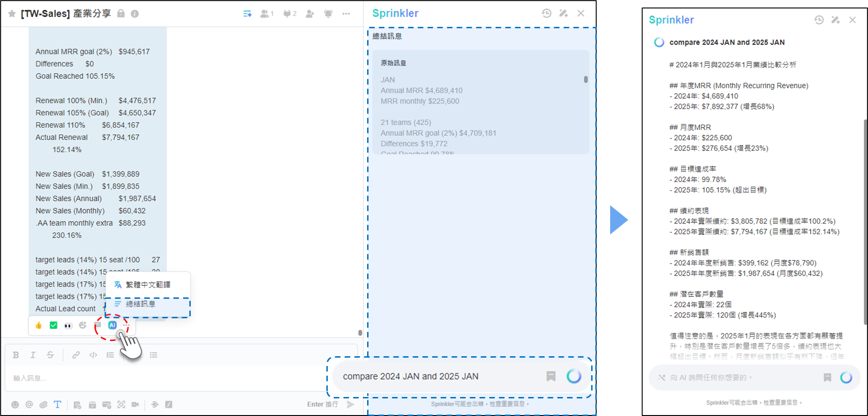Screen dimensions: 868x416
Task: Insert a mention with the @ icon
Action: pyautogui.click(x=29, y=404)
